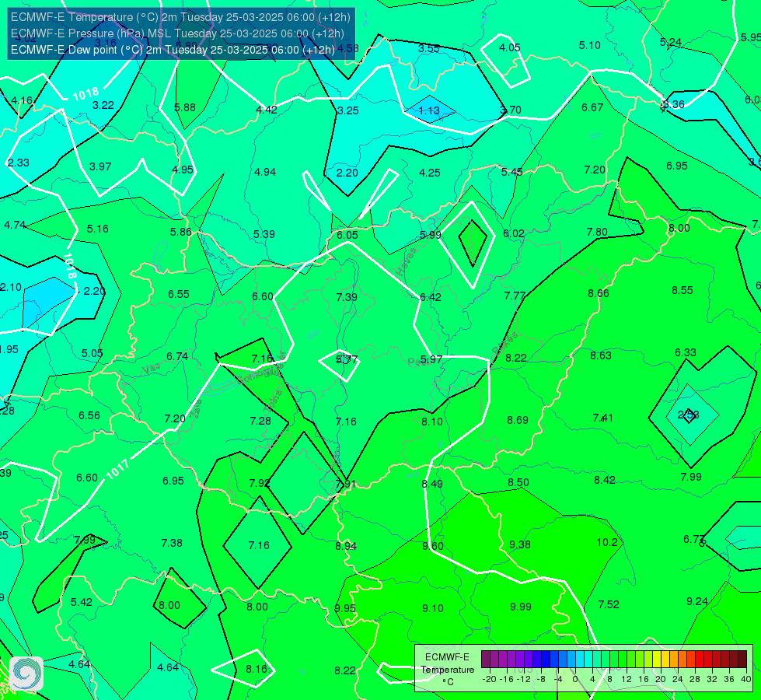Click the temperature value 8.10

432,422
